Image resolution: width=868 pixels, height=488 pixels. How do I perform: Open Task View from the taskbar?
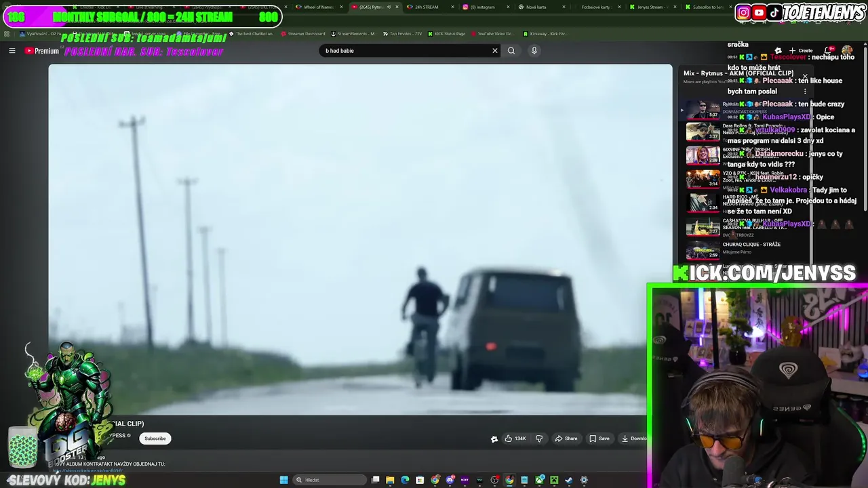[375, 480]
